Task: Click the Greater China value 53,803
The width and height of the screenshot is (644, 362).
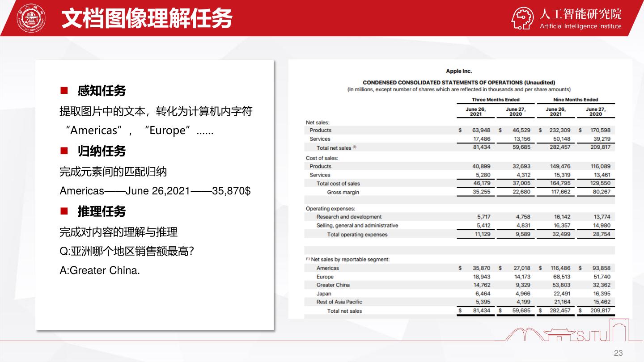Action: pos(562,285)
